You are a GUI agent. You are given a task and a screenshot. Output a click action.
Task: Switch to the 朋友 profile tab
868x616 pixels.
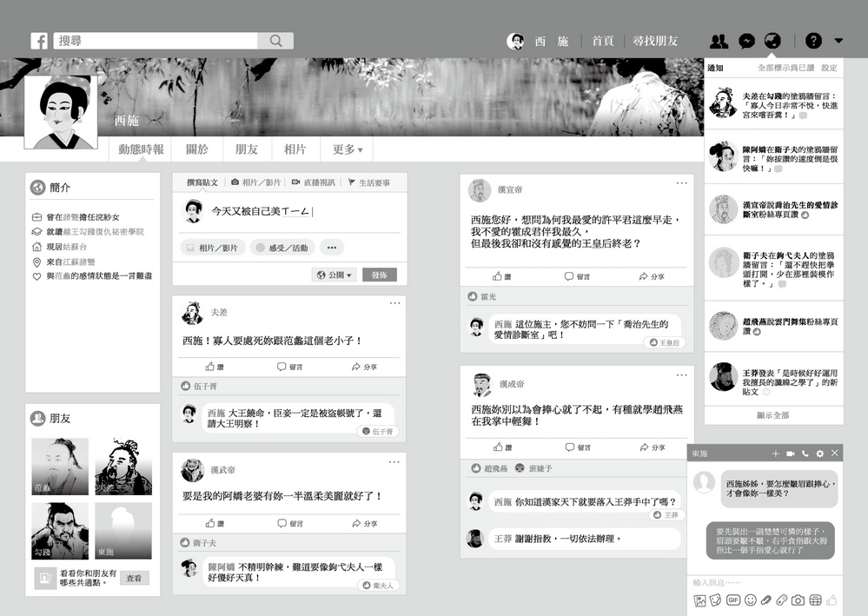247,149
